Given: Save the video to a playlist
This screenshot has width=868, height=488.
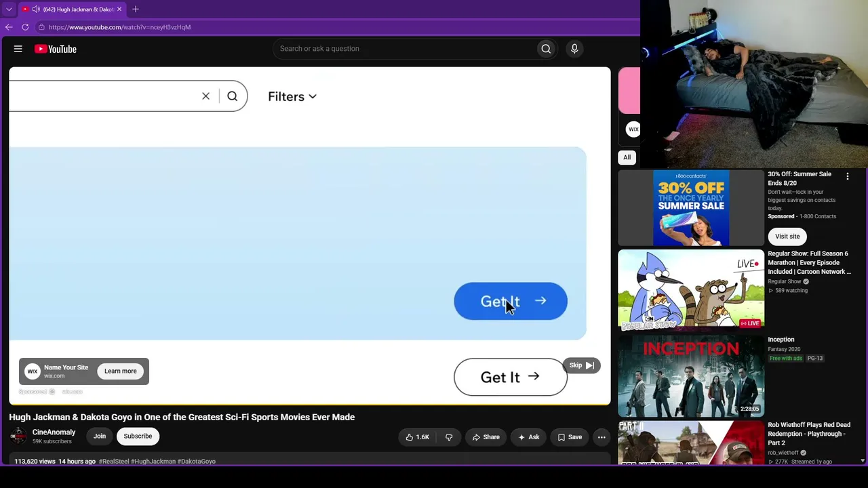Looking at the screenshot, I should 570,437.
